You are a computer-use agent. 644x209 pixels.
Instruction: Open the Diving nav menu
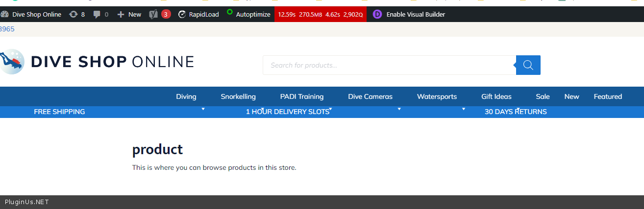(186, 96)
